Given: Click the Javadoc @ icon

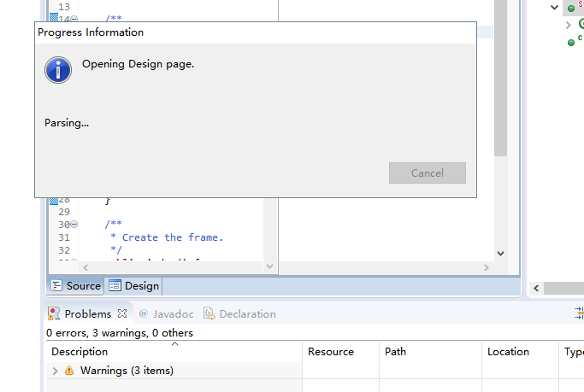Looking at the screenshot, I should (x=144, y=313).
